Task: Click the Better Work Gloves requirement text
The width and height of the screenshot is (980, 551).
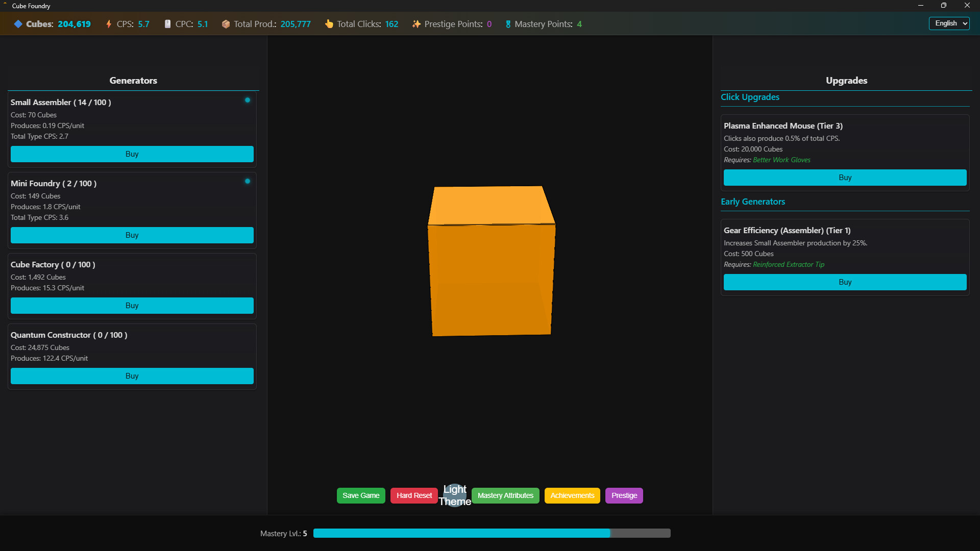Action: pos(781,160)
